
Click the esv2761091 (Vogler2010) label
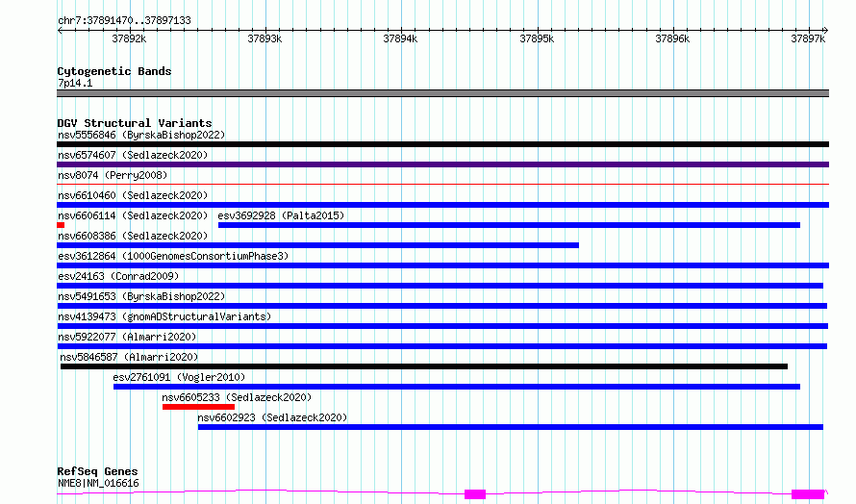point(179,377)
